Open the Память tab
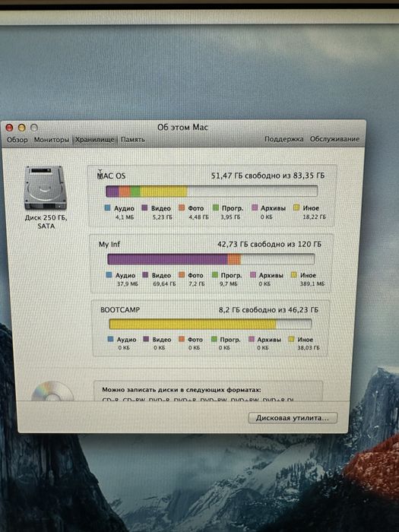This screenshot has width=399, height=532. tap(133, 139)
